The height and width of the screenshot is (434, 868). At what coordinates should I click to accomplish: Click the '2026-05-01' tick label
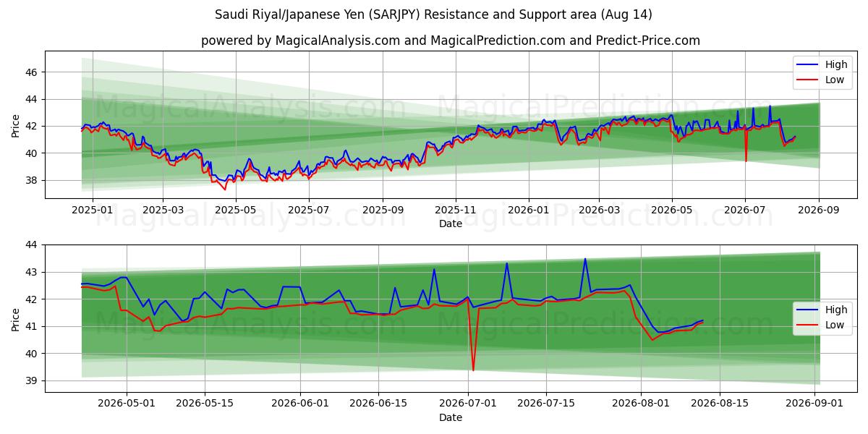pyautogui.click(x=127, y=404)
